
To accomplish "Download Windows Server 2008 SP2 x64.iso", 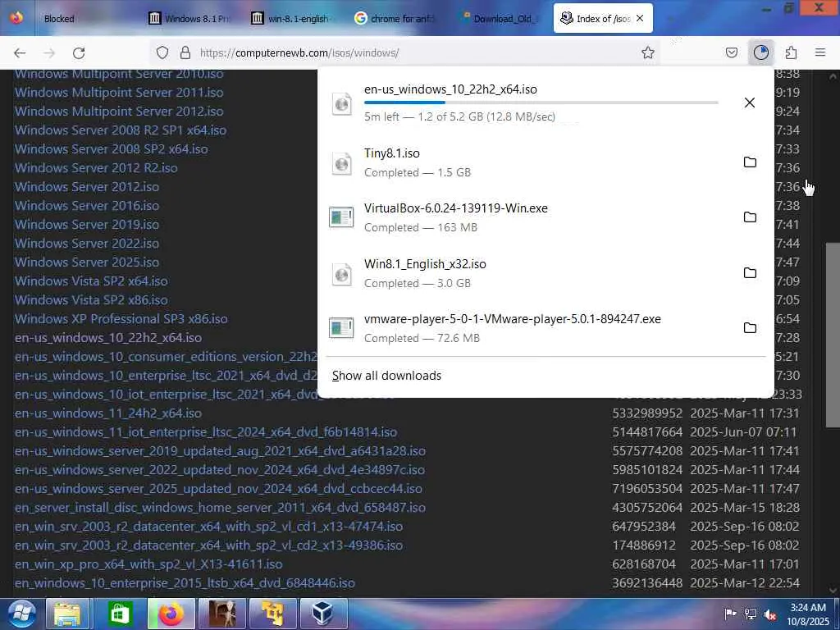I will point(112,149).
